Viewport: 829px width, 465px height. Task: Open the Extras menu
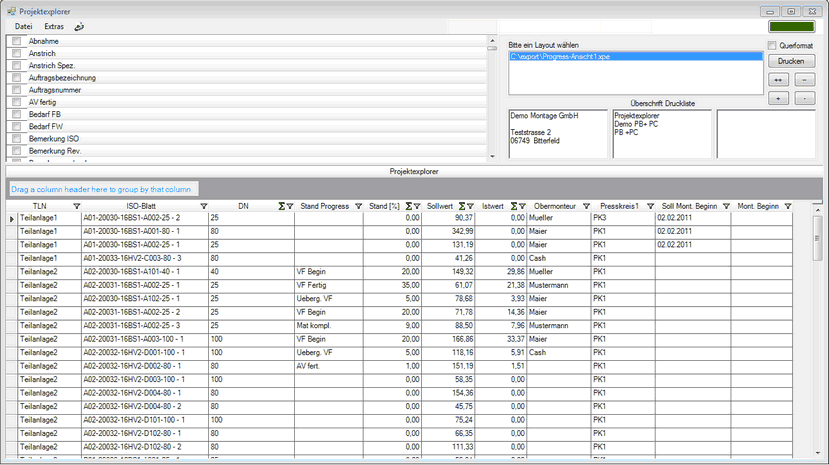(x=54, y=26)
